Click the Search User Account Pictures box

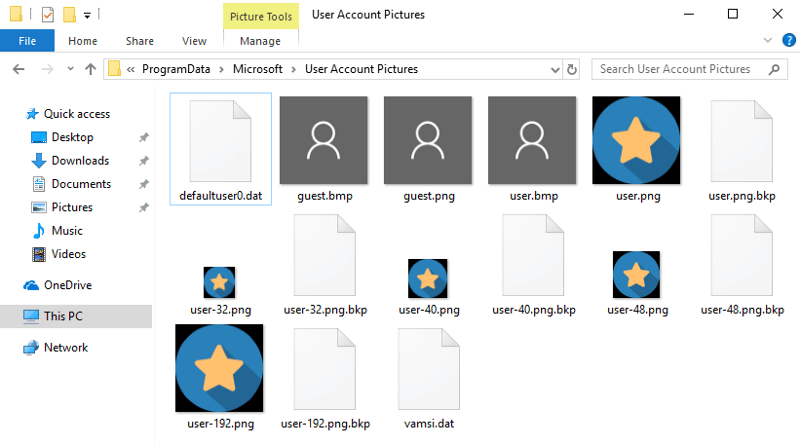[689, 69]
